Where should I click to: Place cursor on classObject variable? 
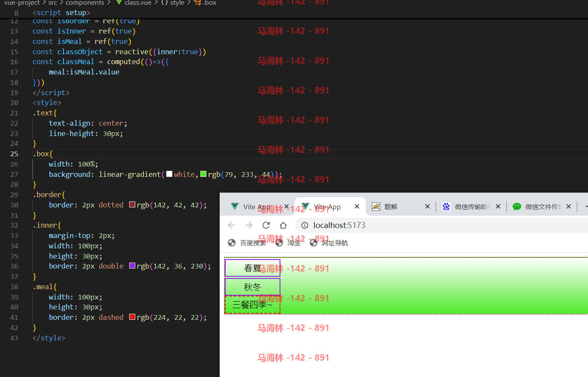80,52
